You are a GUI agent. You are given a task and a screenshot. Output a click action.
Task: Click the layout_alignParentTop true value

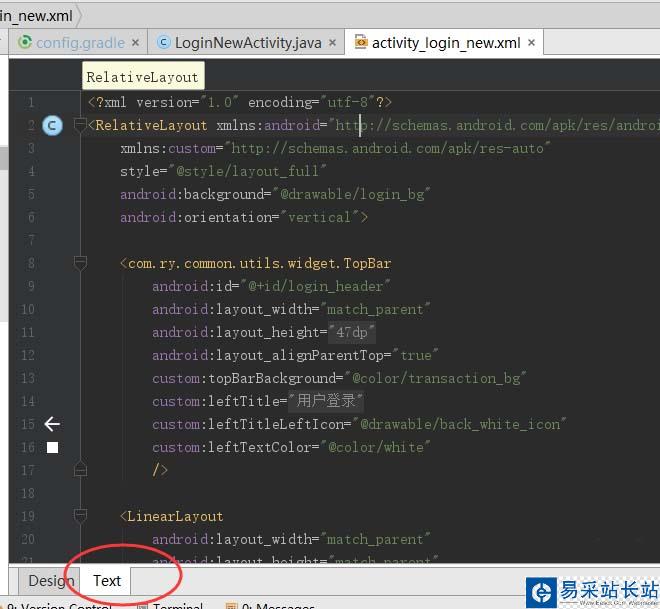click(x=416, y=355)
